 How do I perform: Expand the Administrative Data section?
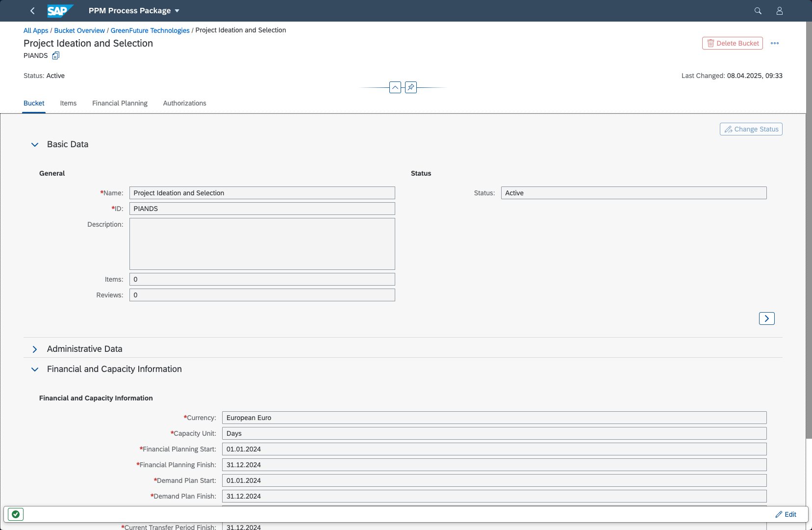(35, 349)
